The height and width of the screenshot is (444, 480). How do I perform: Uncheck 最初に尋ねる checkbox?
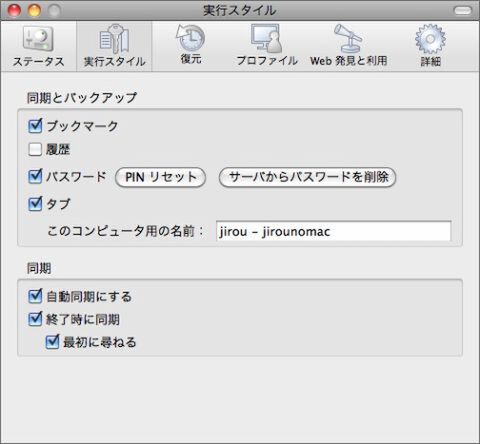point(52,342)
